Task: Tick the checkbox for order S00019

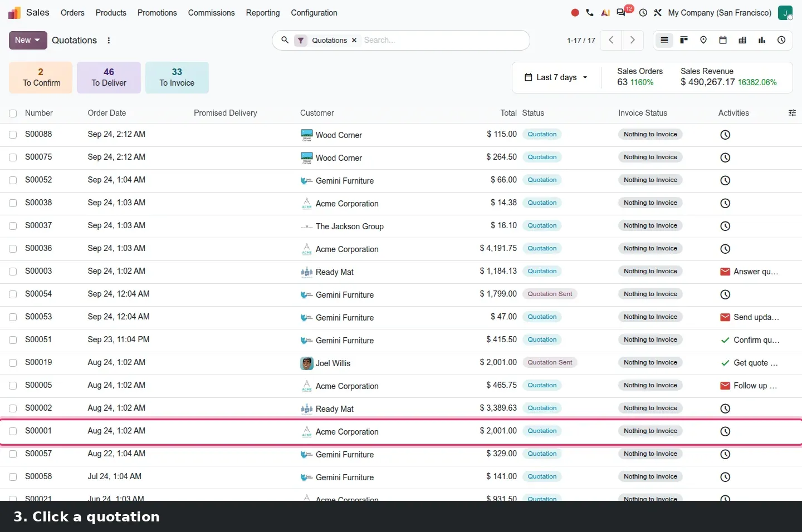Action: (x=13, y=363)
